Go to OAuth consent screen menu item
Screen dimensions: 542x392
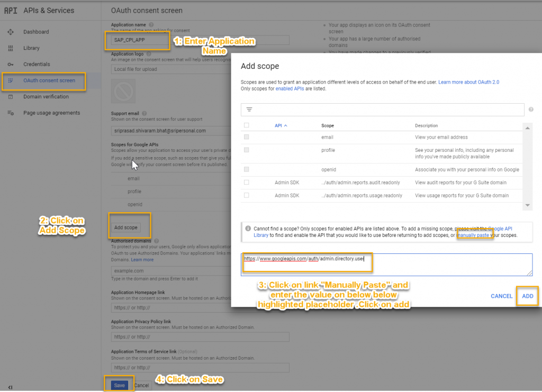click(x=49, y=80)
